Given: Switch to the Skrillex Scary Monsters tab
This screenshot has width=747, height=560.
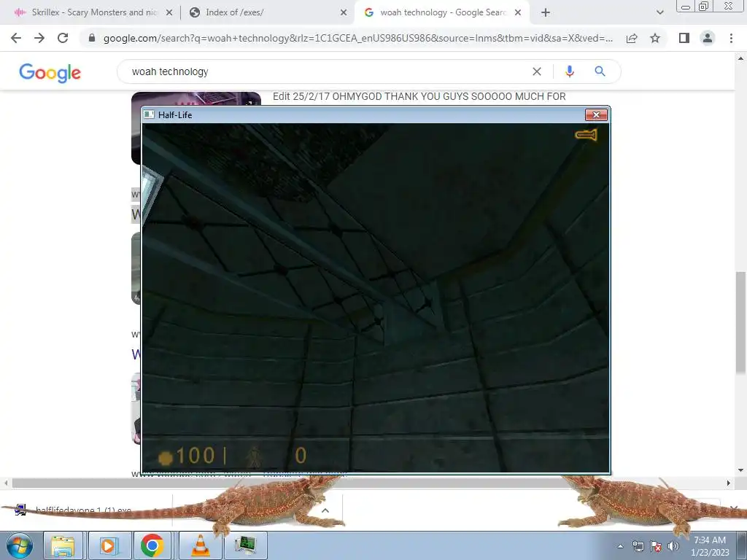Looking at the screenshot, I should pos(93,12).
